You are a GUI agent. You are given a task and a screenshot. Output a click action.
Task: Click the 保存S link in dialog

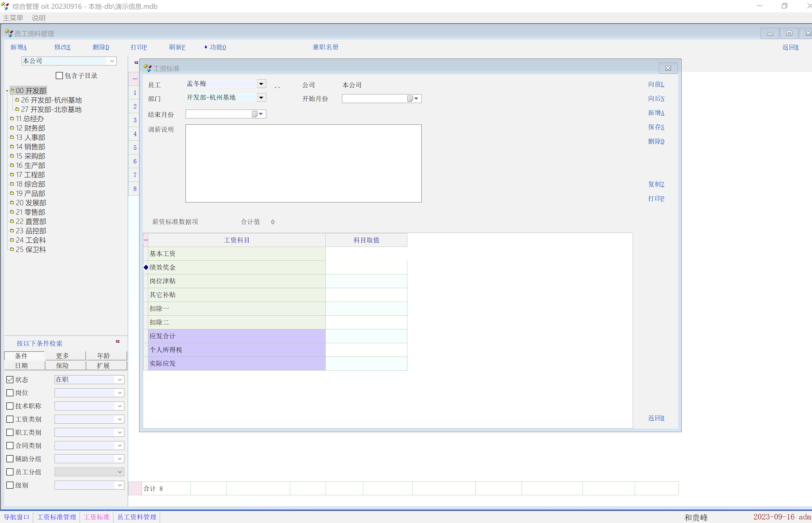[x=656, y=127]
